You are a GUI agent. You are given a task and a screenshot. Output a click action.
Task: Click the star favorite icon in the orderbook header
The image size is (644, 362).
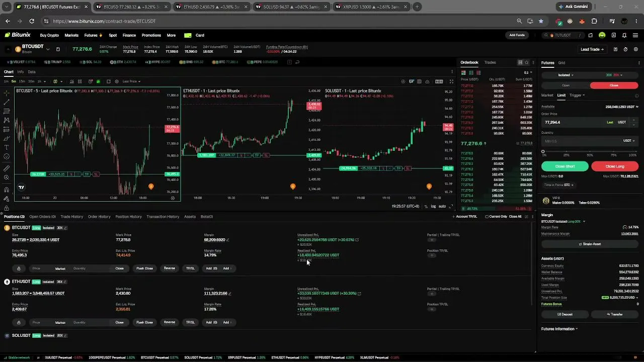526,62
